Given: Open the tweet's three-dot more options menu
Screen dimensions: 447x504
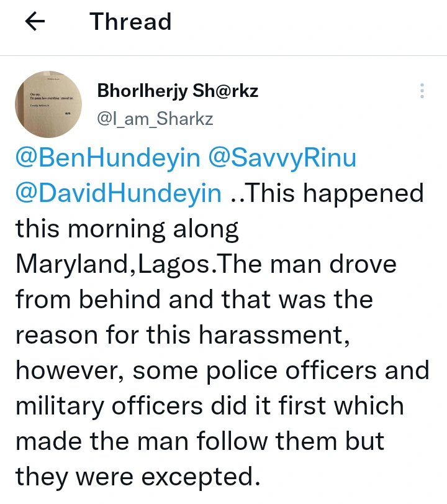Looking at the screenshot, I should tap(422, 91).
